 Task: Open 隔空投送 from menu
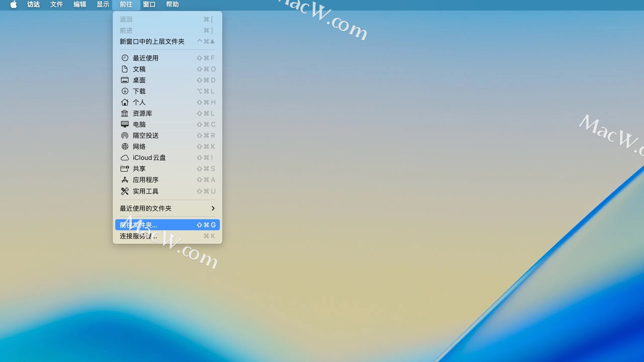(x=167, y=135)
